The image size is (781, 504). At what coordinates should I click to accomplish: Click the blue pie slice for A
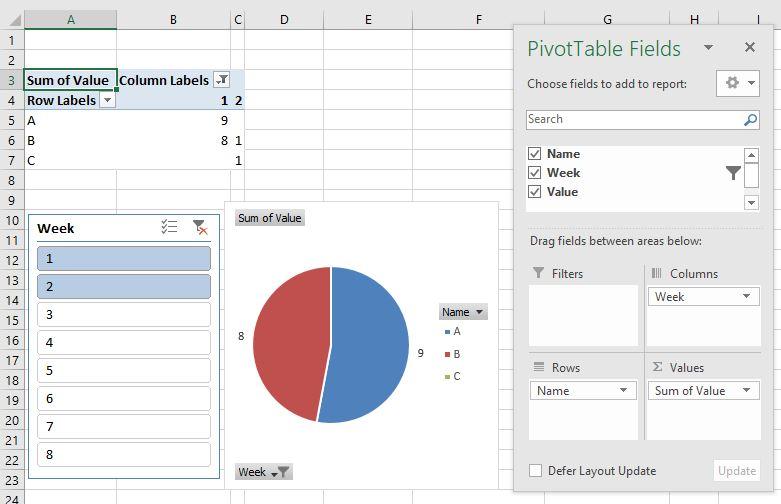point(371,344)
